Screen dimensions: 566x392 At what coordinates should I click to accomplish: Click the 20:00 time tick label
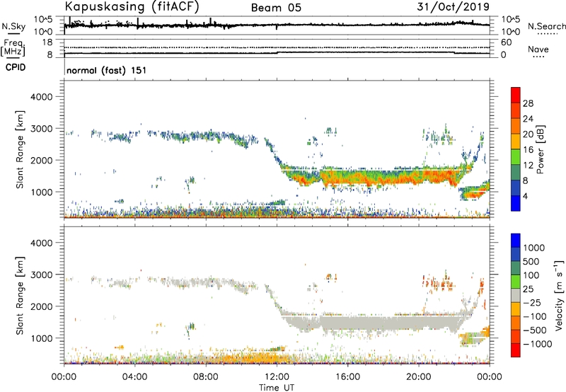point(418,377)
